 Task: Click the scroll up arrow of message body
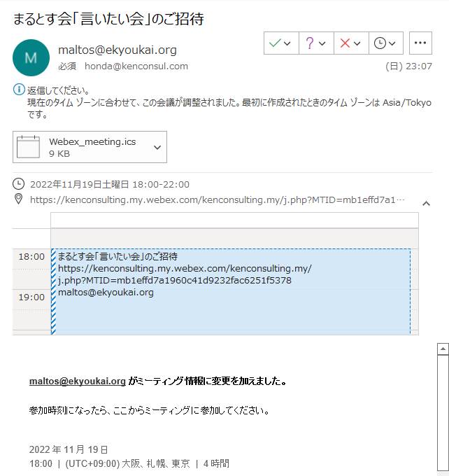[442, 349]
